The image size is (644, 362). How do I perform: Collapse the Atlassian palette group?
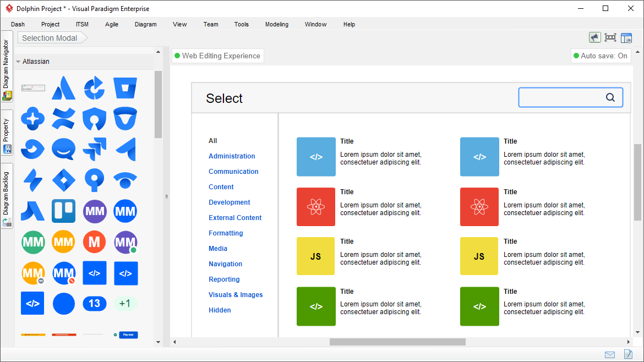click(x=18, y=62)
